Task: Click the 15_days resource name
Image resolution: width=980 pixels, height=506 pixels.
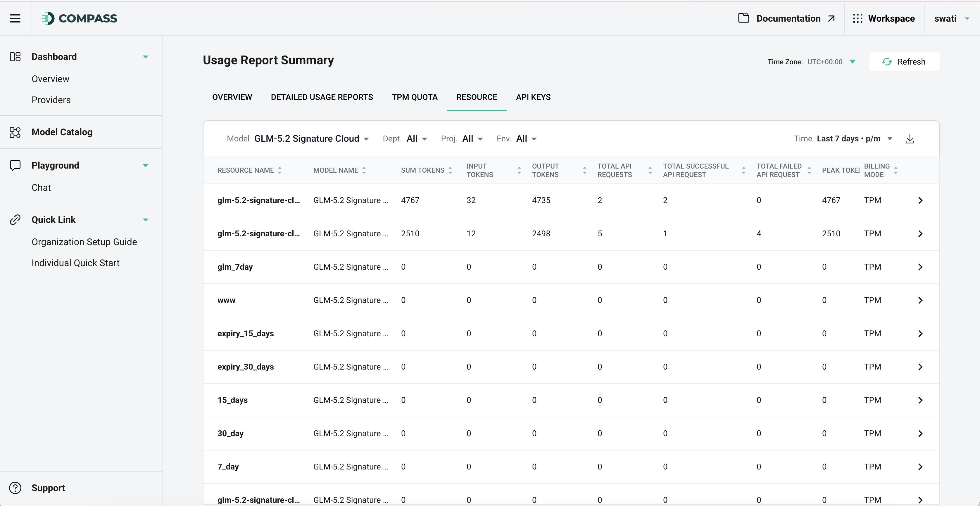Action: click(x=232, y=400)
